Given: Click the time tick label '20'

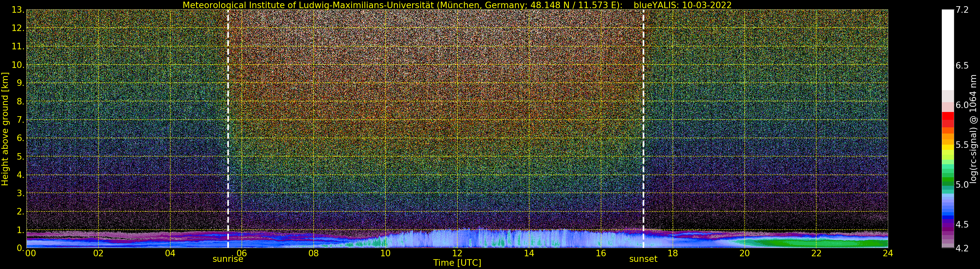Looking at the screenshot, I should [744, 253].
